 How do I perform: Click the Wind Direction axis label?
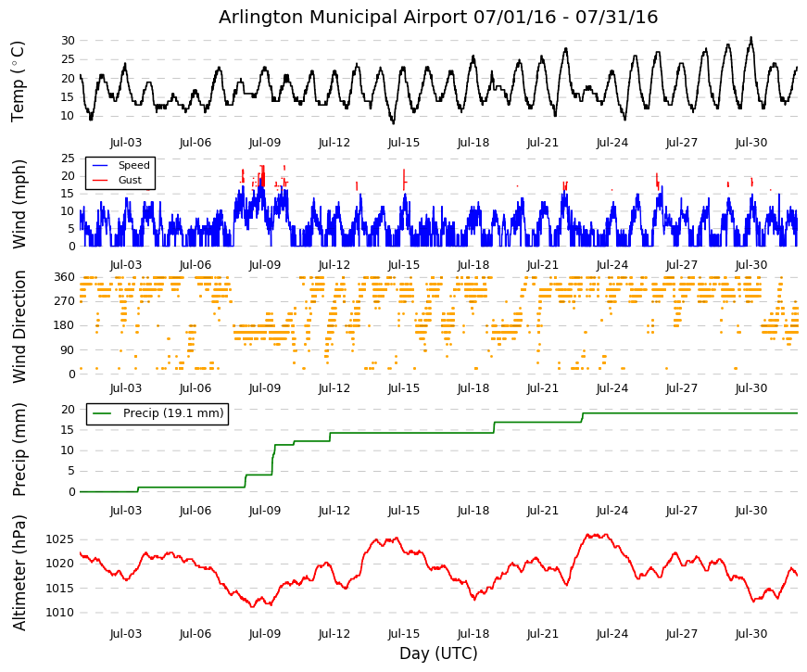[x=19, y=326]
